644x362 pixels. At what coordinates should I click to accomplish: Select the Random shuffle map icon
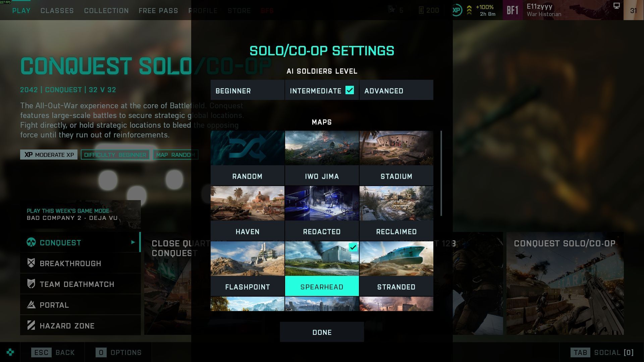coord(248,148)
